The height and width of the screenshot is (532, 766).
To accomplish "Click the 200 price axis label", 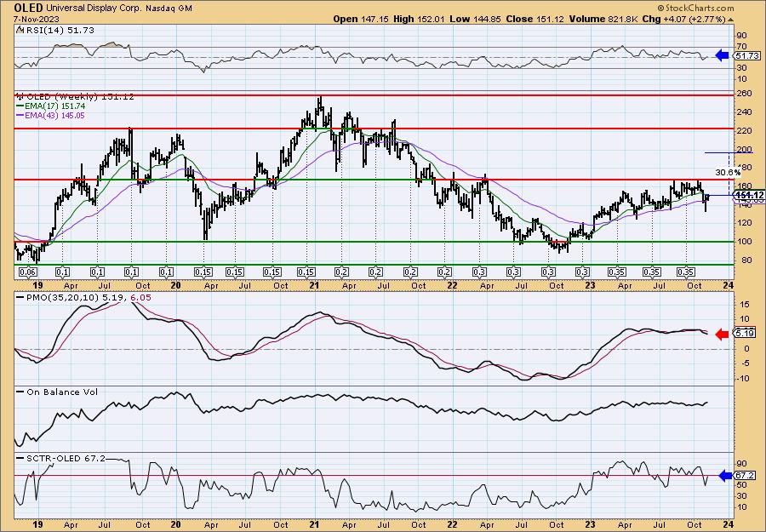I will pyautogui.click(x=744, y=150).
